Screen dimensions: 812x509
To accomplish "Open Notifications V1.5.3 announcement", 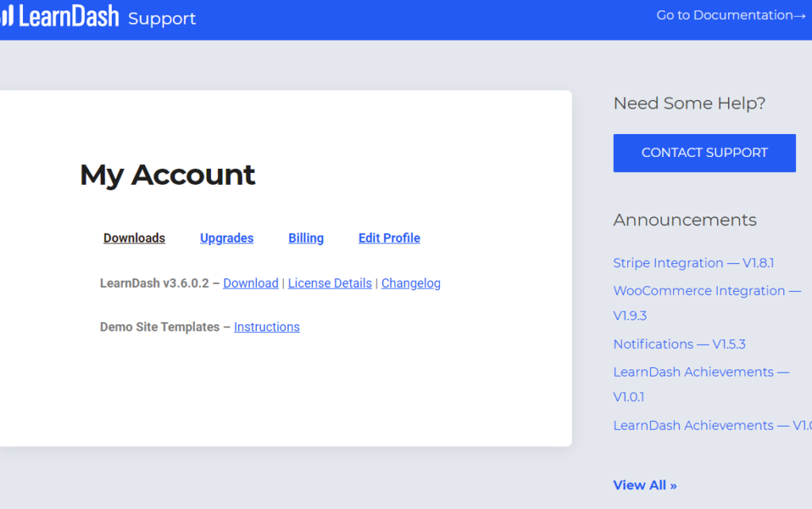I will click(680, 344).
